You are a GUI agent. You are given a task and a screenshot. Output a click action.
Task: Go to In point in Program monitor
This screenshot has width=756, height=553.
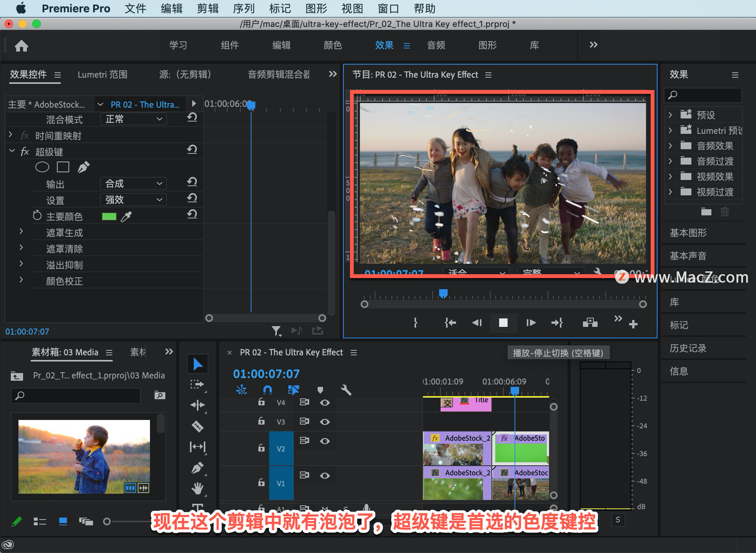pos(450,323)
